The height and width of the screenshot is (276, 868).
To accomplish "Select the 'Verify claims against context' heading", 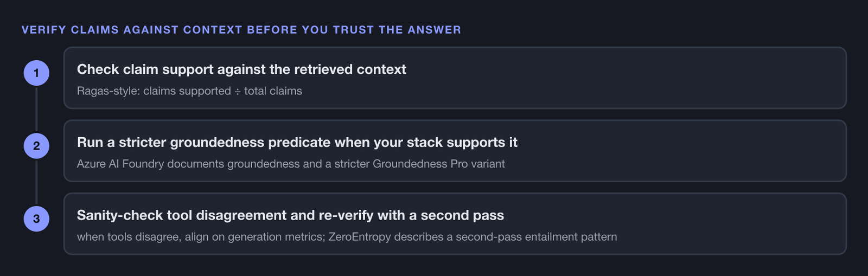I will (241, 30).
